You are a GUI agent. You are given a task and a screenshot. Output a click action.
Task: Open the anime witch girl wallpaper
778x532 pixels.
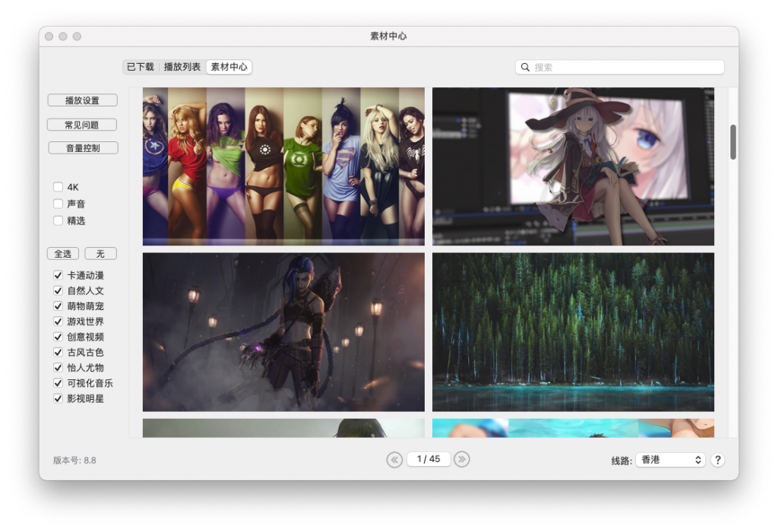[573, 166]
